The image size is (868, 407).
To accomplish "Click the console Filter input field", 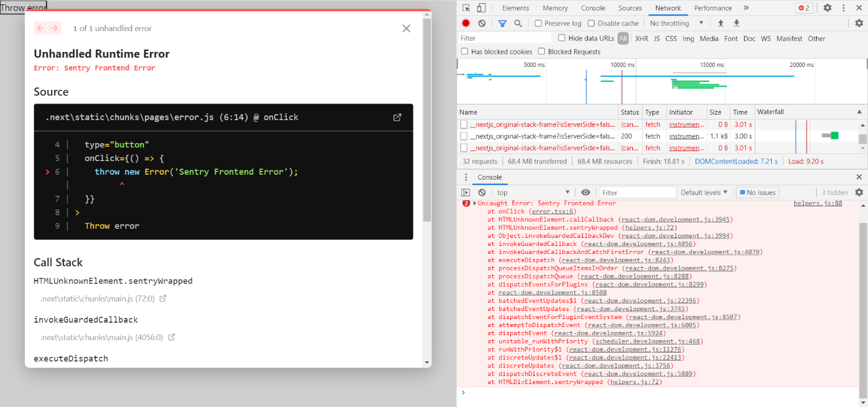I will (x=637, y=193).
